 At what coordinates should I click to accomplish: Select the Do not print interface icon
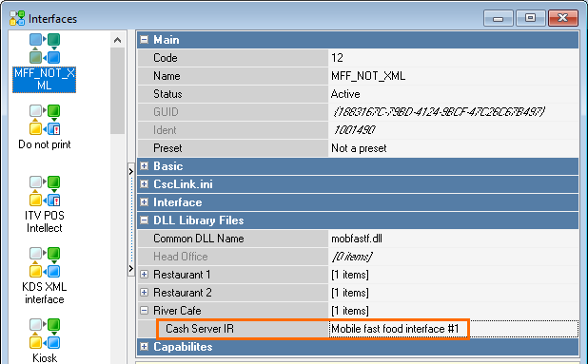pos(45,120)
